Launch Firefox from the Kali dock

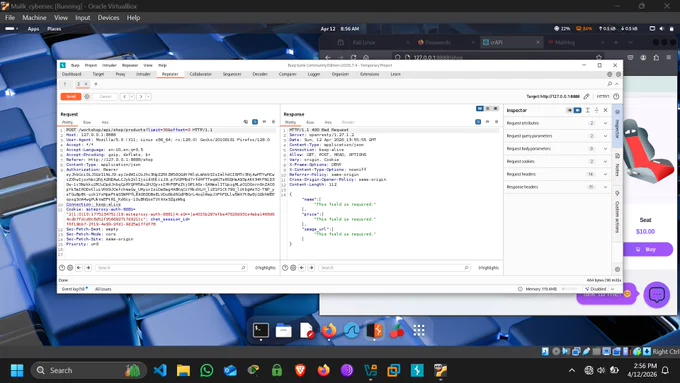[x=328, y=331]
